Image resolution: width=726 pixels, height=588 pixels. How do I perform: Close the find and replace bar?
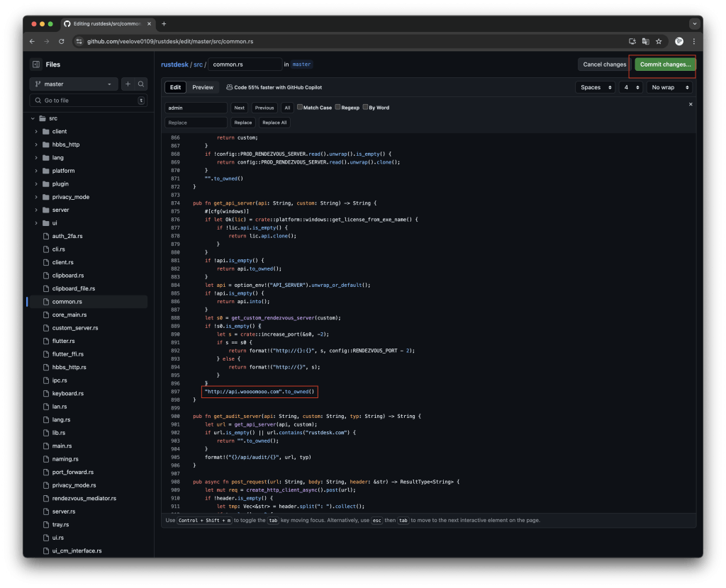(x=691, y=104)
